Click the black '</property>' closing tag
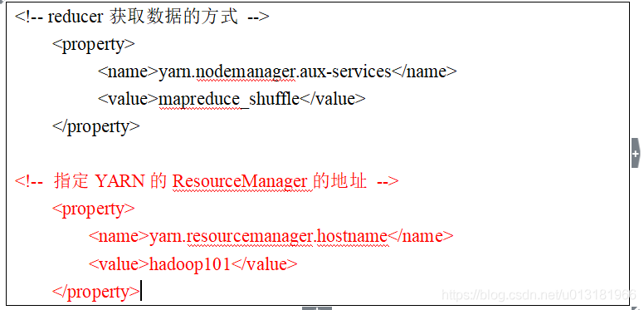 (x=96, y=126)
